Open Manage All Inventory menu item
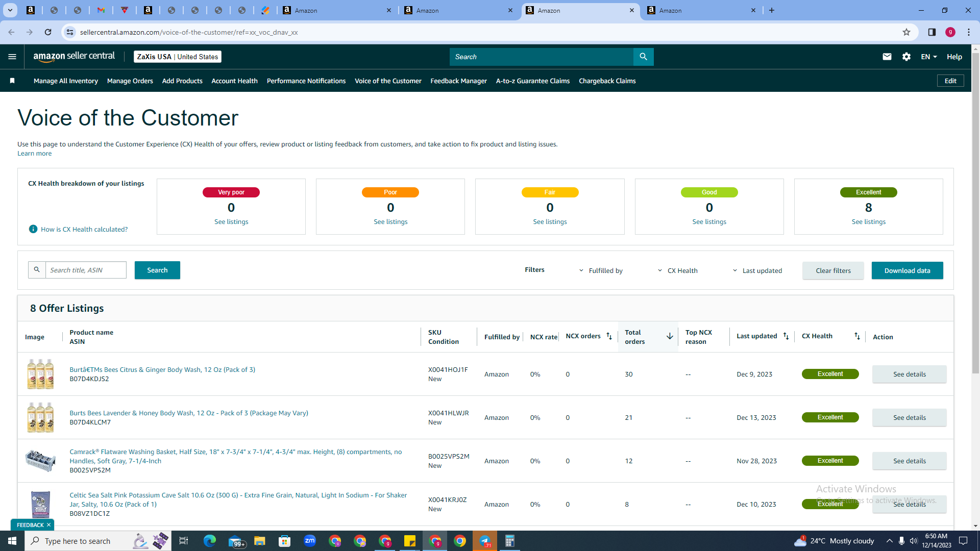980x551 pixels. point(66,81)
